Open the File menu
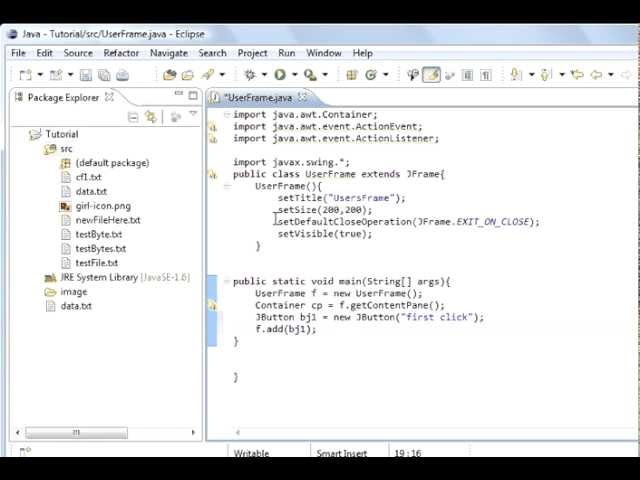 click(18, 53)
